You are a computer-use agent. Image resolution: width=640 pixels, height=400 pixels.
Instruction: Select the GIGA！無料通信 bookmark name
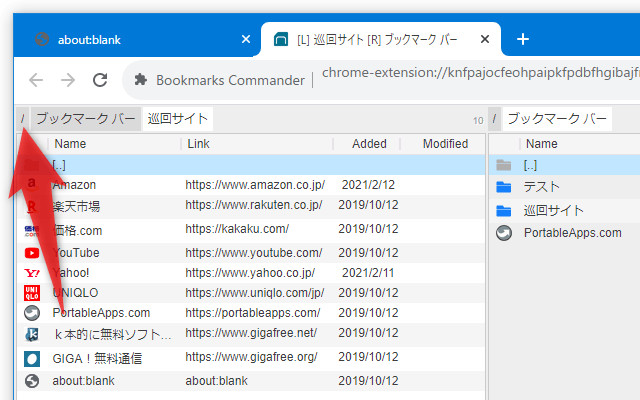[97, 358]
